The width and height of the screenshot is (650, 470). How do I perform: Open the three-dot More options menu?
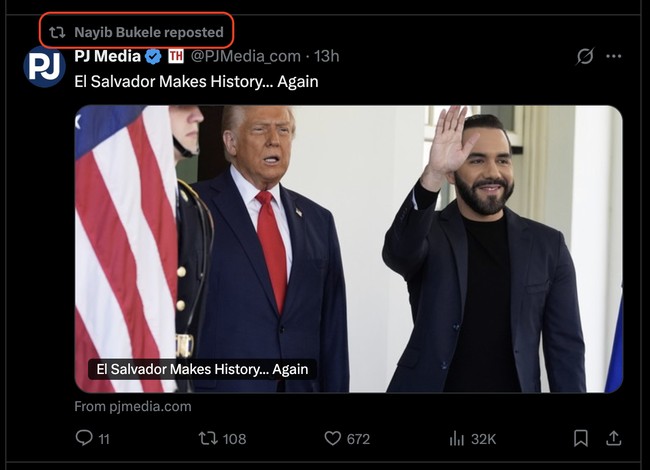click(x=614, y=56)
